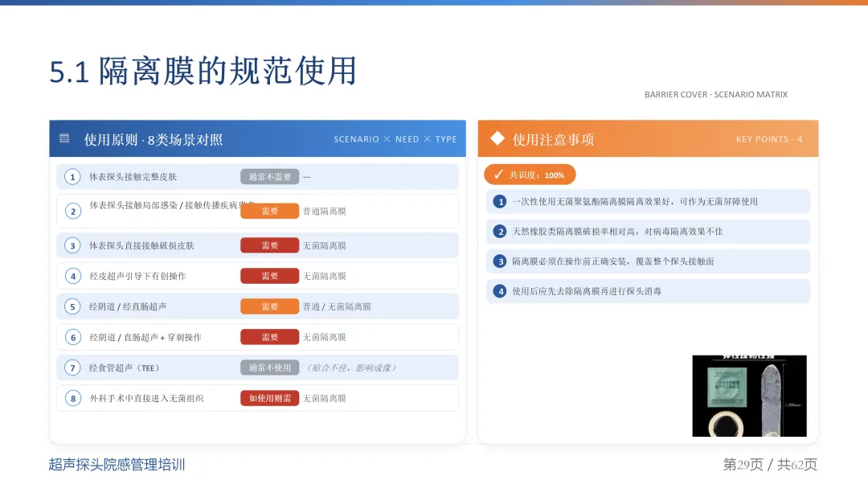Click the slide title 5.1 隔离膜的规范使用

[x=203, y=72]
